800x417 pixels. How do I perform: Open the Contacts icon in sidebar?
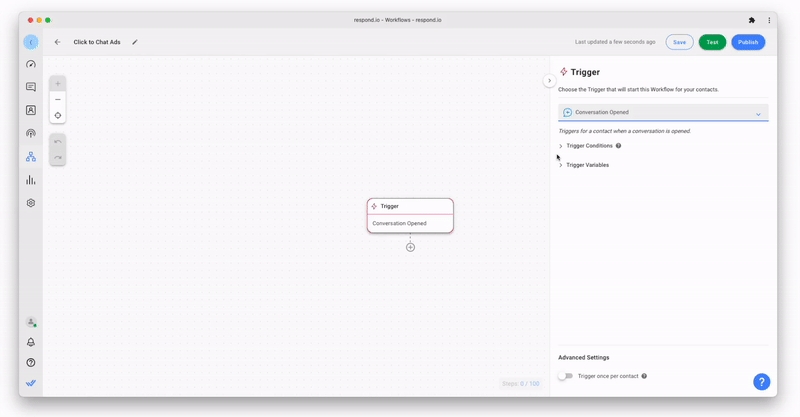(31, 110)
